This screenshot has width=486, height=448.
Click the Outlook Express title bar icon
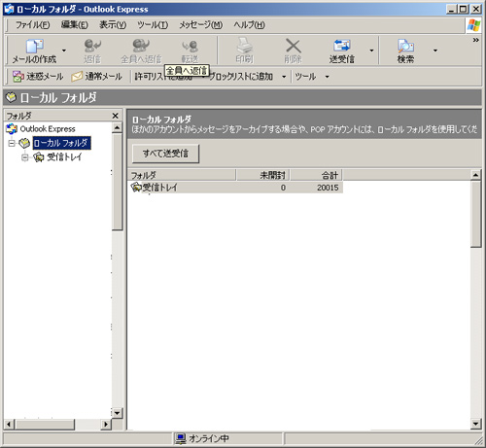pyautogui.click(x=9, y=9)
